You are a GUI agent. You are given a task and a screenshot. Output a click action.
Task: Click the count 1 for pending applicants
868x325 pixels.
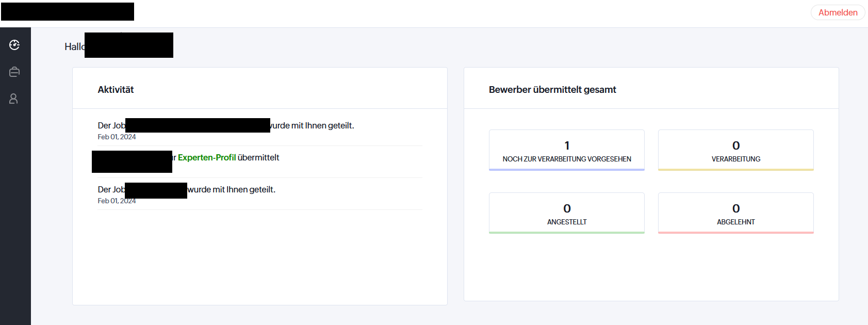click(567, 145)
